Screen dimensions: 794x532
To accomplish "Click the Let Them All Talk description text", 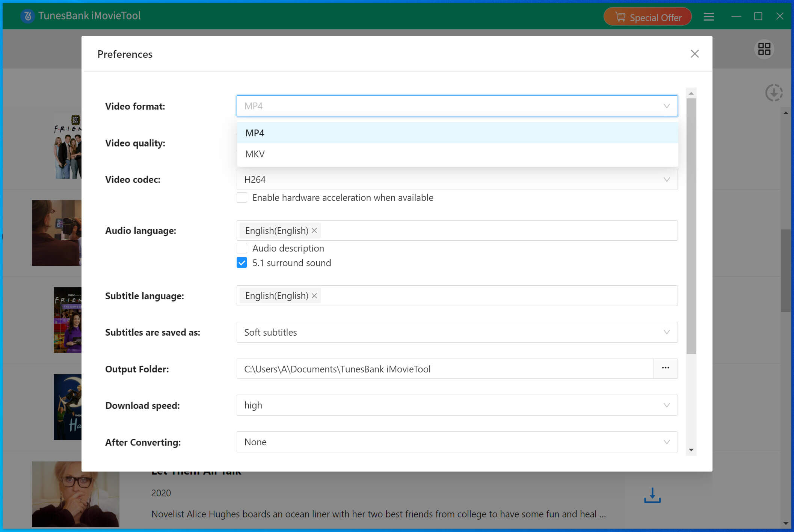I will pyautogui.click(x=379, y=514).
